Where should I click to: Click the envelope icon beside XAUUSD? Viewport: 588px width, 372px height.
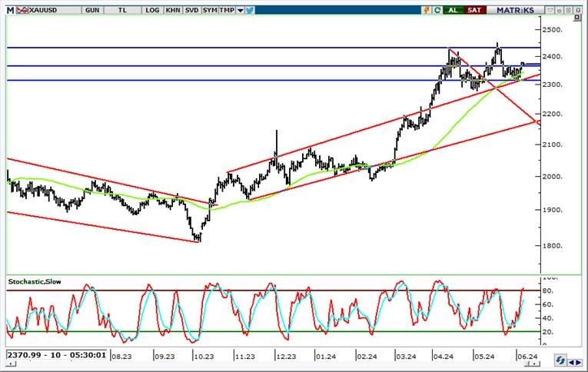point(21,10)
